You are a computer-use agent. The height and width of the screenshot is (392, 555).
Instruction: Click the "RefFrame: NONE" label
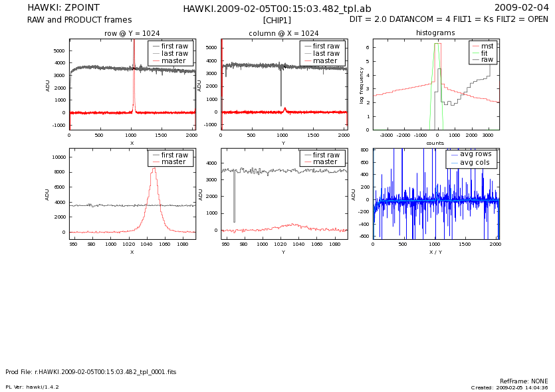[524, 381]
